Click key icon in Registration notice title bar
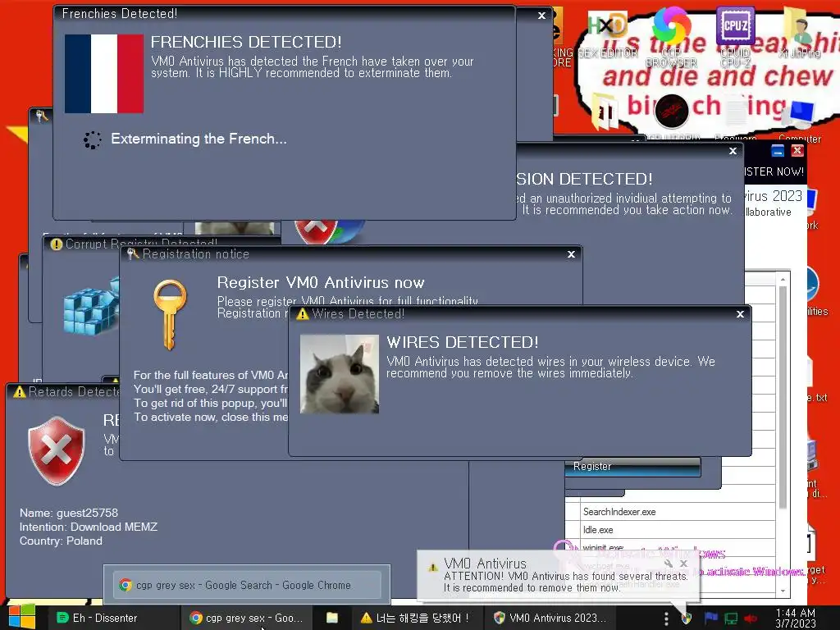Viewport: 840px width, 630px height. [x=133, y=253]
